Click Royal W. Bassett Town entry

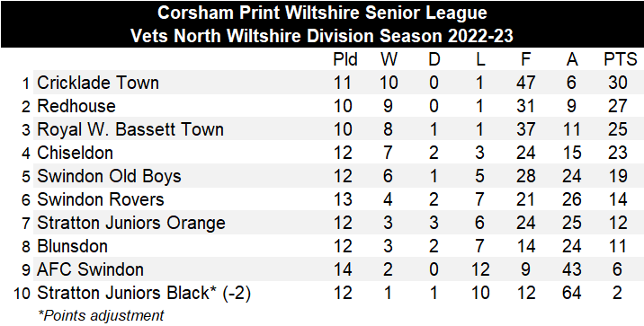(x=130, y=129)
